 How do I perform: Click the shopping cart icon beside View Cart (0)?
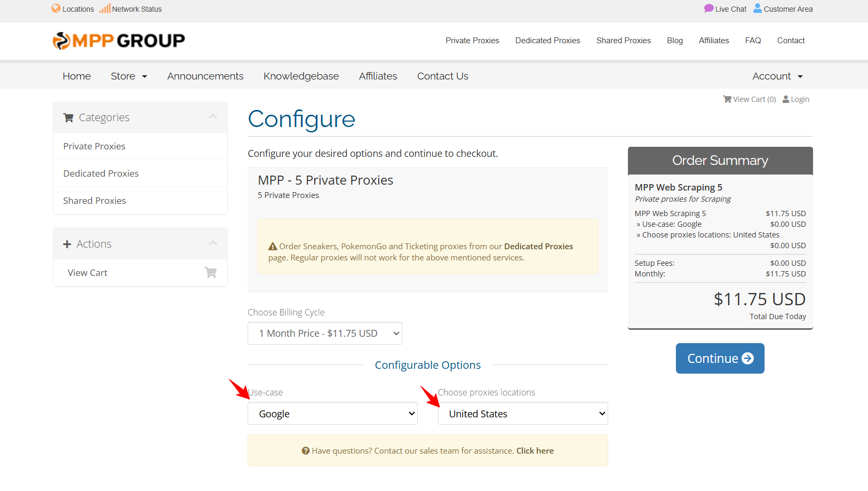pyautogui.click(x=727, y=99)
